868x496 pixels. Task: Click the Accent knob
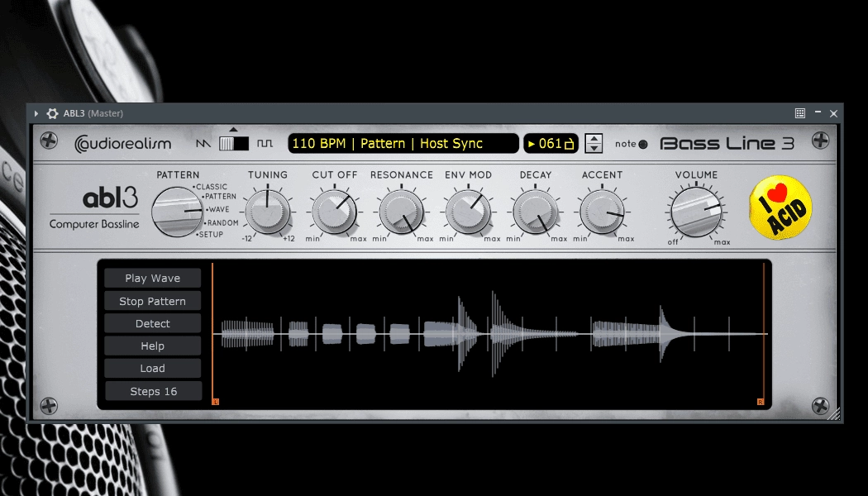[603, 212]
